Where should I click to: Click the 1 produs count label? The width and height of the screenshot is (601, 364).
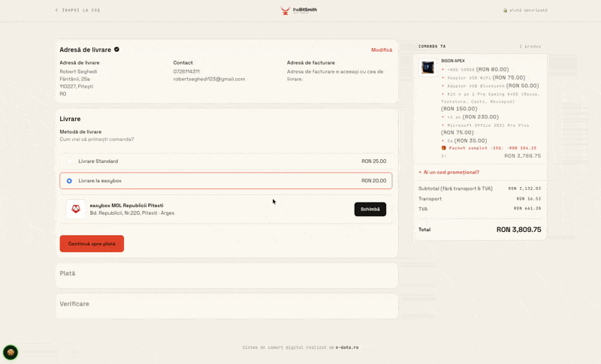530,47
